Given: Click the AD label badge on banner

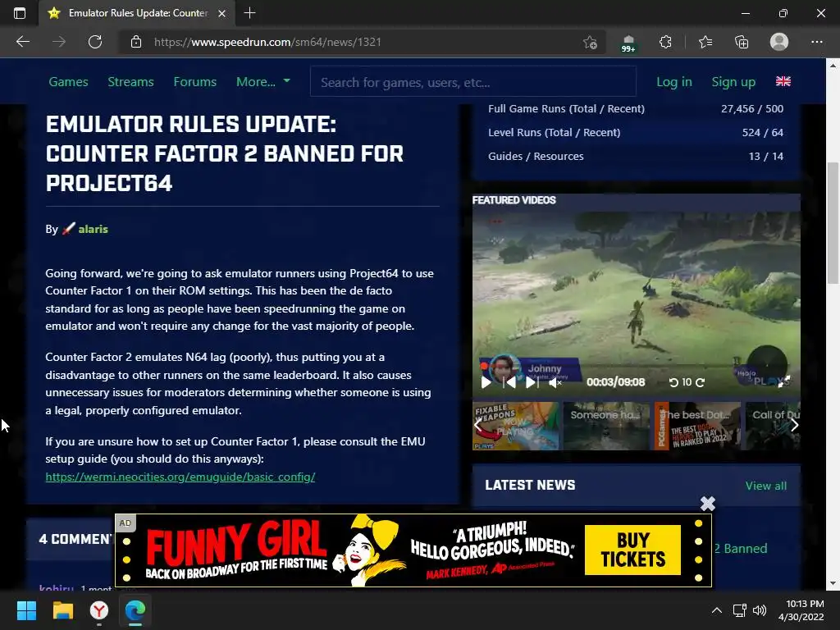Looking at the screenshot, I should pyautogui.click(x=125, y=523).
